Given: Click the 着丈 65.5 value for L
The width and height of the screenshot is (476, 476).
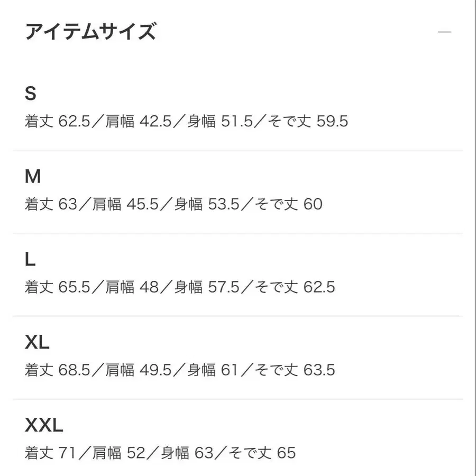Looking at the screenshot, I should (x=57, y=287).
